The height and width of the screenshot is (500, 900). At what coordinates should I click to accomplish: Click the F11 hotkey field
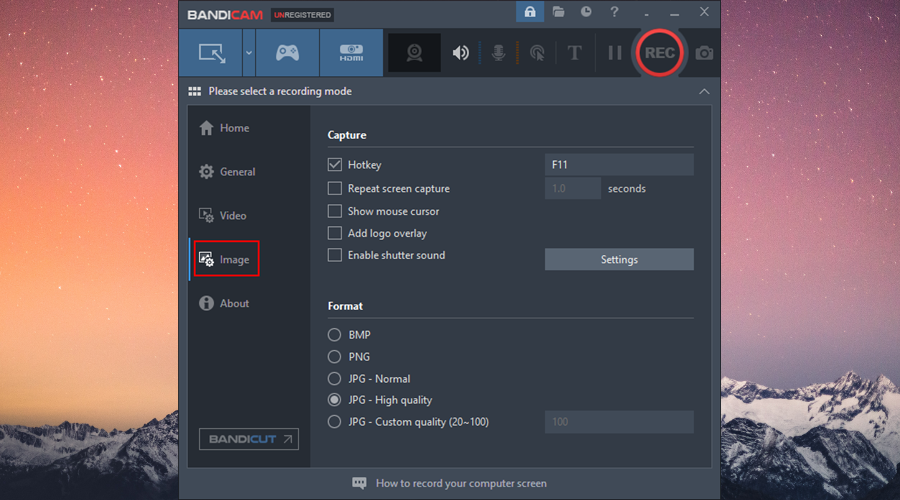[619, 165]
